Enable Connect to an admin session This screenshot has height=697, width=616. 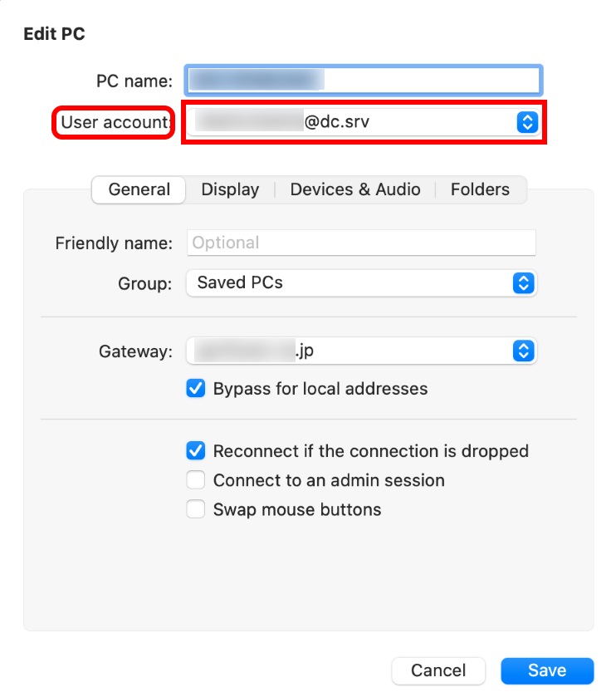(x=196, y=480)
